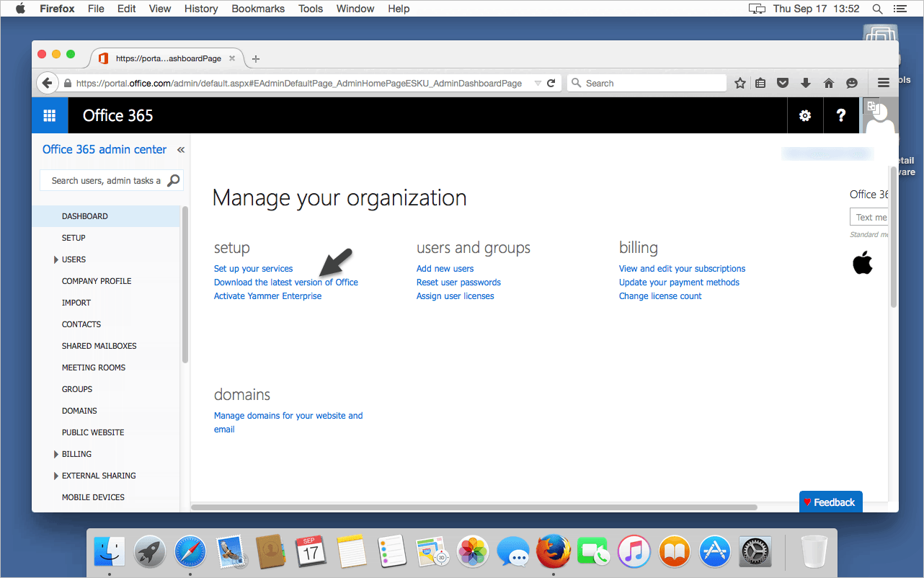Screen dimensions: 924x578
Task: Open the Apple menu
Action: [x=20, y=9]
